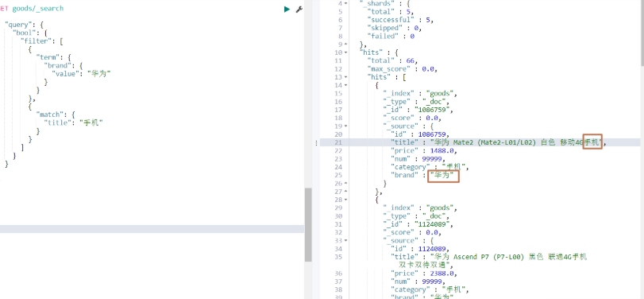
Task: Click "max_score" : 0.0 on line 12
Action: point(402,68)
